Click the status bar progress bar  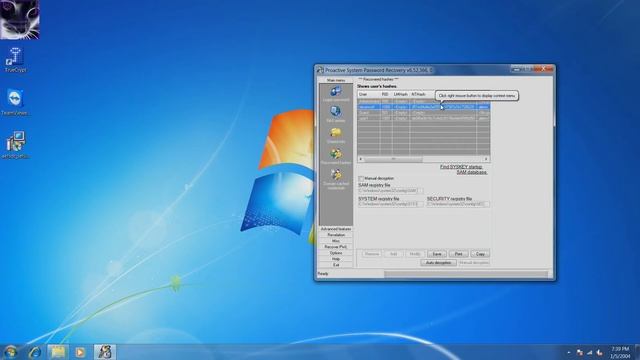tap(466, 274)
